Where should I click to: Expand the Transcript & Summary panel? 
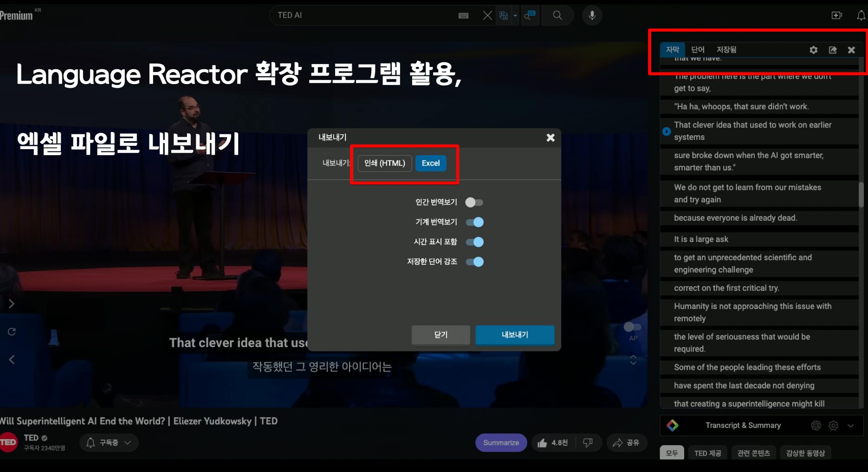[x=850, y=425]
